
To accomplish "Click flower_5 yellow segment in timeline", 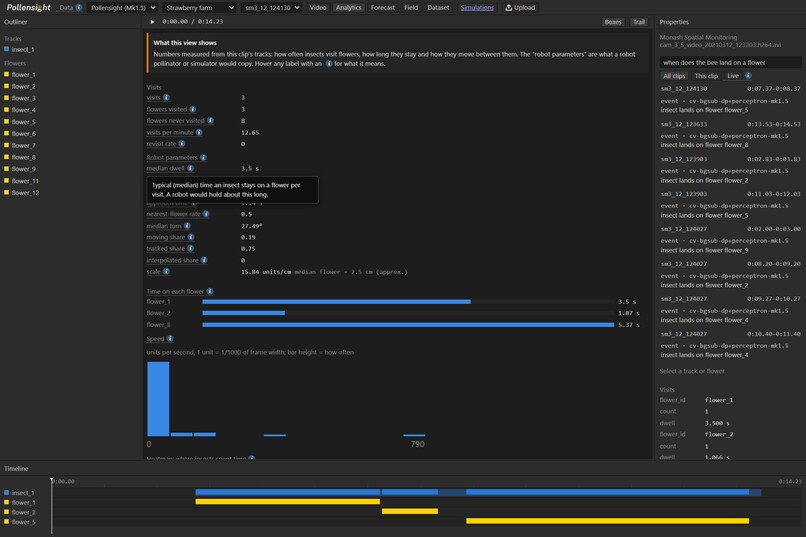I will (x=608, y=521).
